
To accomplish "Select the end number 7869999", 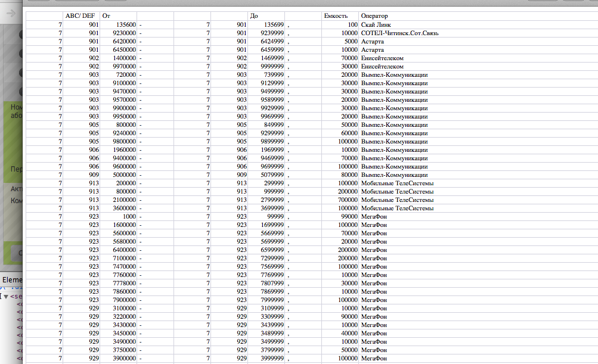I will [272, 292].
